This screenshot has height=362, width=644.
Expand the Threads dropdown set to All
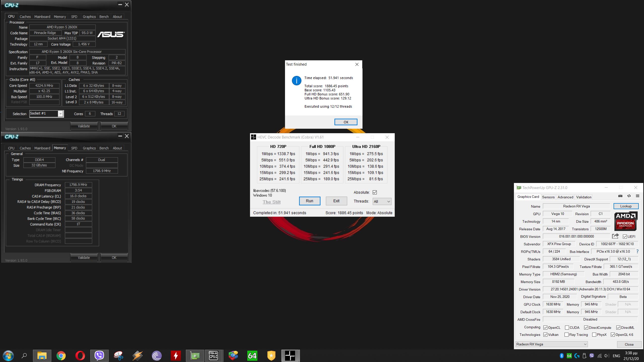tap(382, 201)
